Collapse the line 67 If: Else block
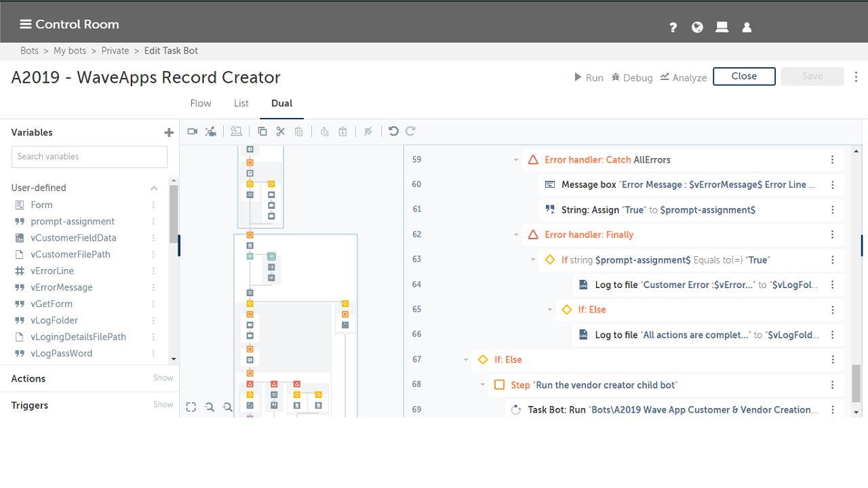868x488 pixels. pyautogui.click(x=466, y=360)
